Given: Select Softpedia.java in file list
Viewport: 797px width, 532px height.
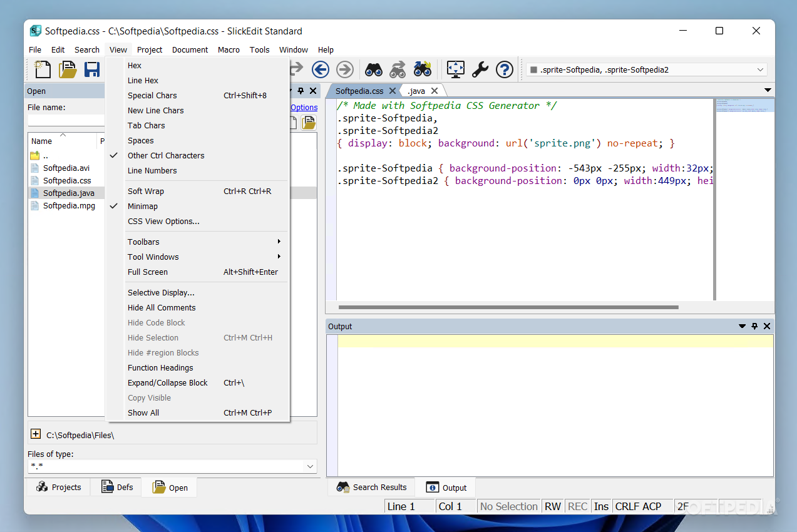Looking at the screenshot, I should pos(69,193).
